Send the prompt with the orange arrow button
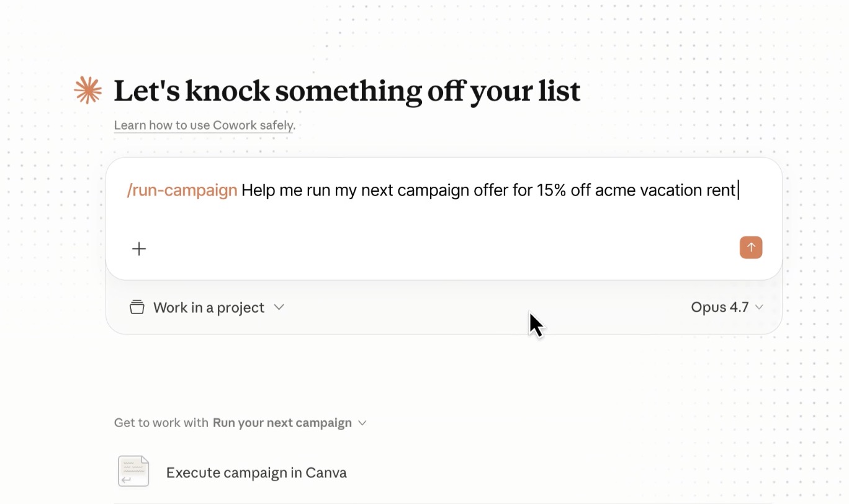Screen dimensions: 849x504 click(751, 248)
